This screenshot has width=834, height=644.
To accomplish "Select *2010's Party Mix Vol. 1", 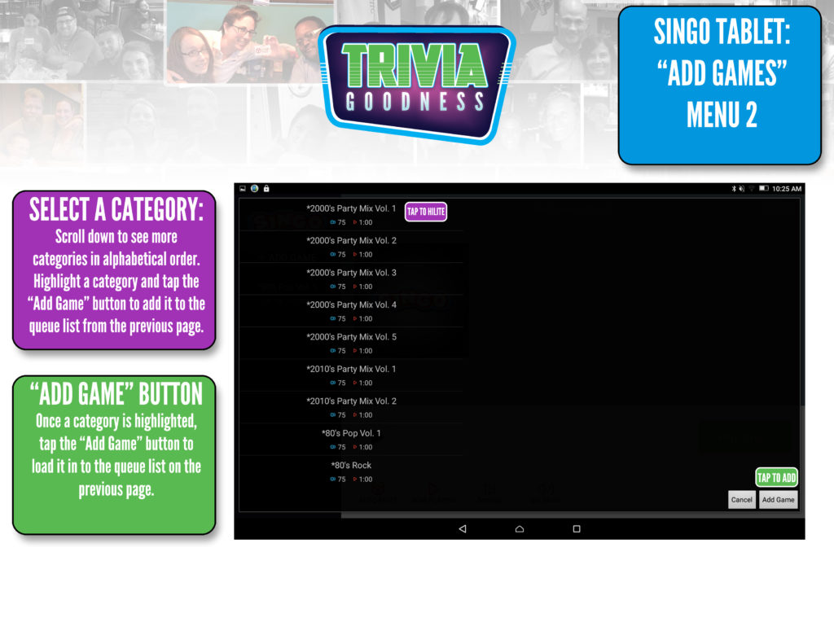I will pyautogui.click(x=351, y=375).
